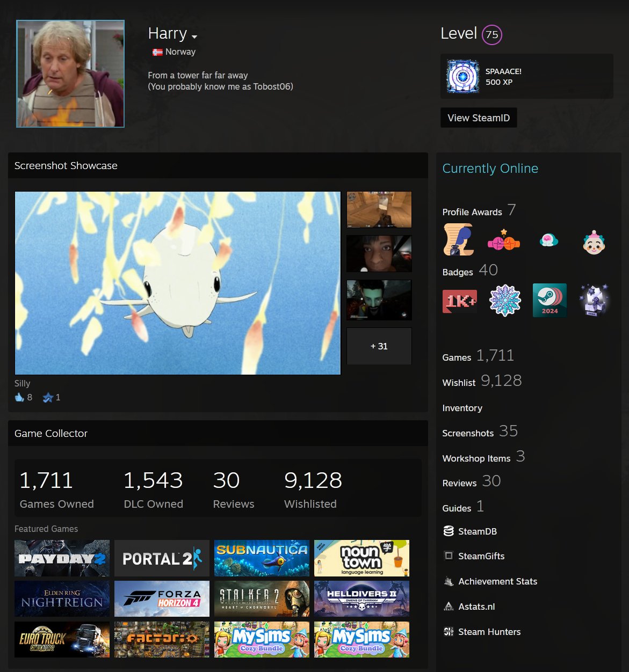Click the Achievement Stats icon

(449, 581)
